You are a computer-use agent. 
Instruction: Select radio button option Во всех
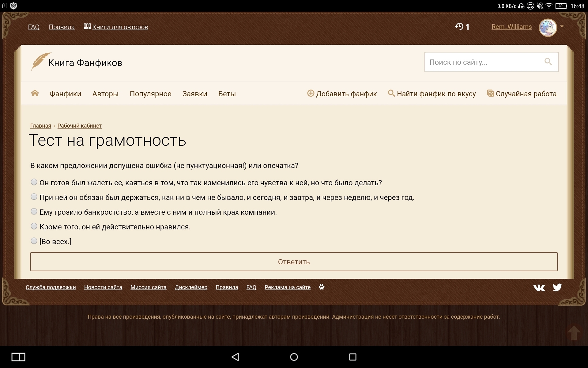(x=33, y=241)
